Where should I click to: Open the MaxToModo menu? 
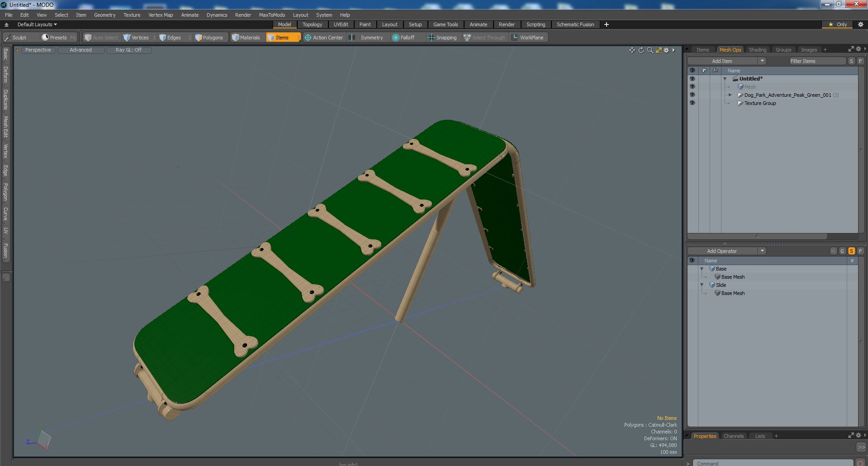point(272,15)
